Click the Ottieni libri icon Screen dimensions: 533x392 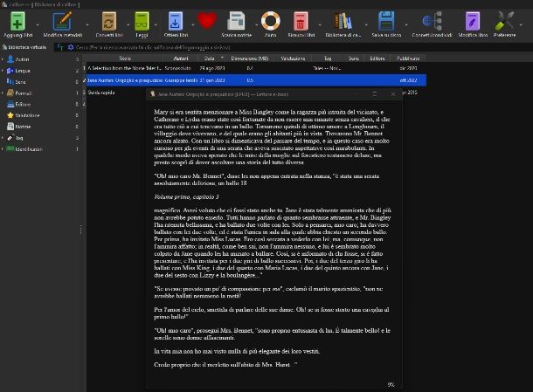176,21
